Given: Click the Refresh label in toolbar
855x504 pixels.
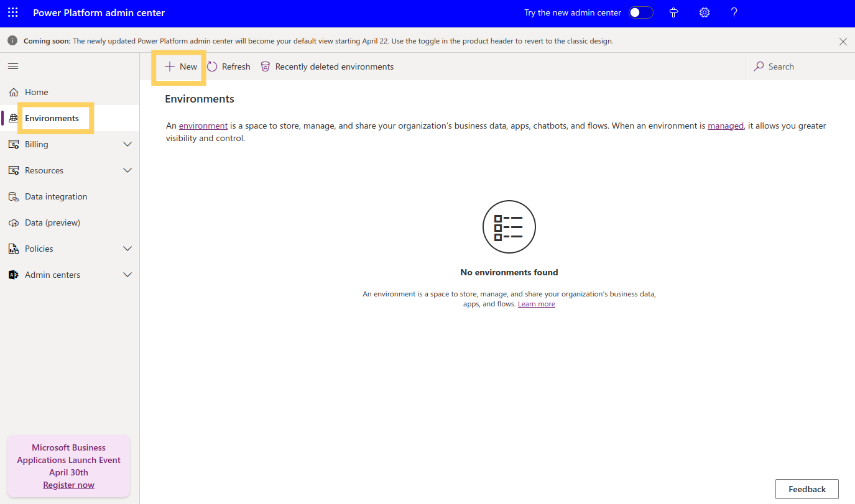Looking at the screenshot, I should pos(236,66).
